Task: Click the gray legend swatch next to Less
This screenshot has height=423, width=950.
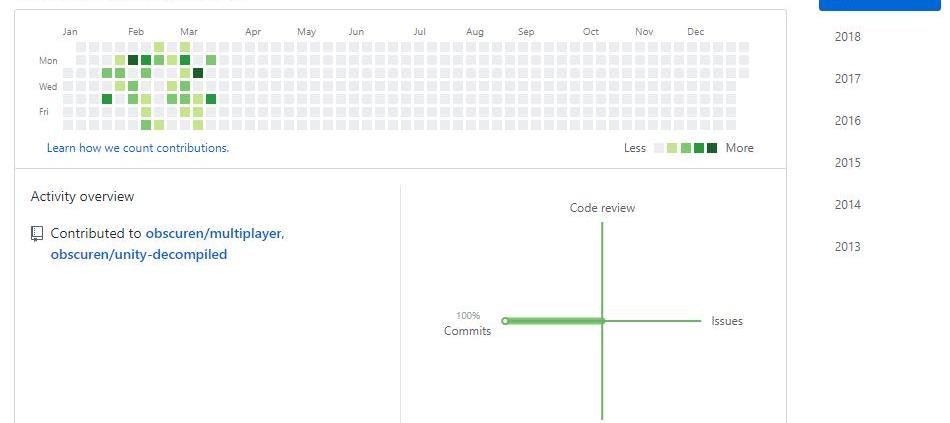Action: (659, 148)
